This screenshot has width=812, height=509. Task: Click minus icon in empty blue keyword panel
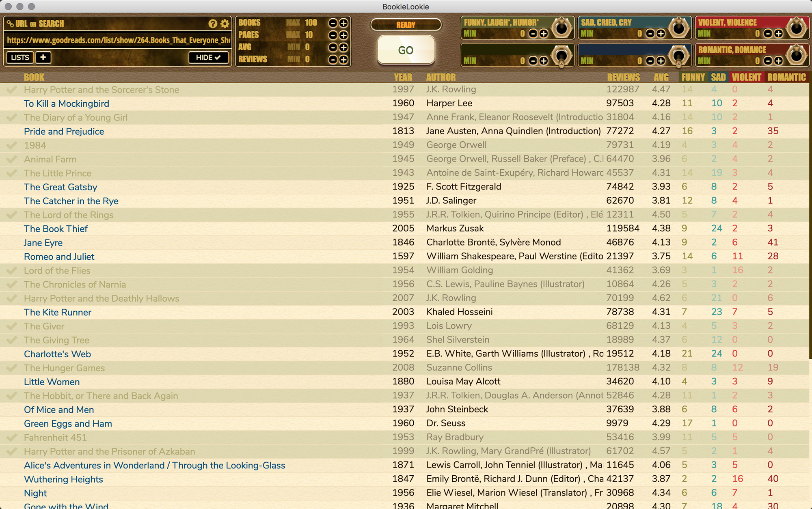coord(650,61)
